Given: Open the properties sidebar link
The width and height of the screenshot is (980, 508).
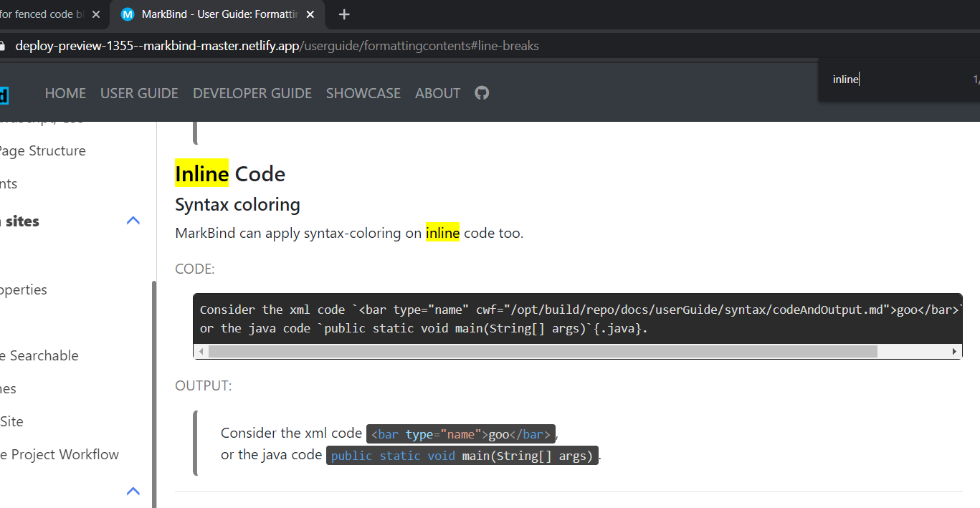Looking at the screenshot, I should click(x=24, y=289).
